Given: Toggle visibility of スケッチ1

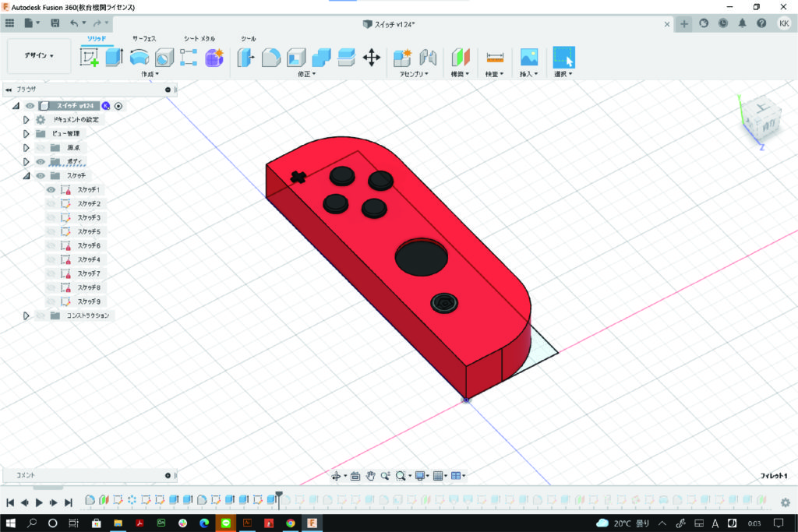Looking at the screenshot, I should [51, 190].
